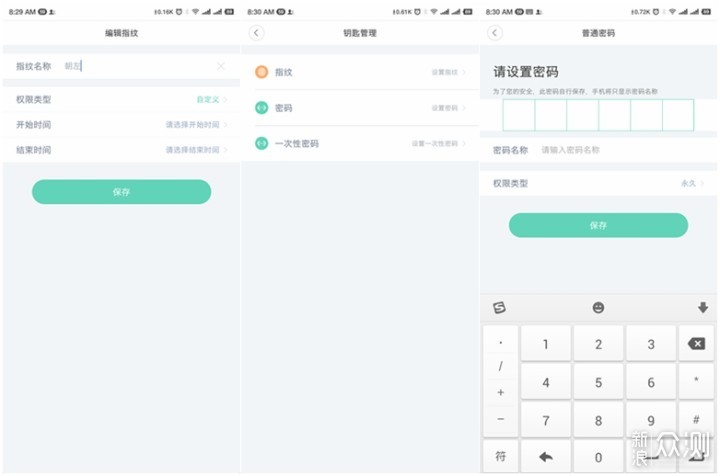720x476 pixels.
Task: Open the emoji panel on the keyboard
Action: (x=598, y=307)
